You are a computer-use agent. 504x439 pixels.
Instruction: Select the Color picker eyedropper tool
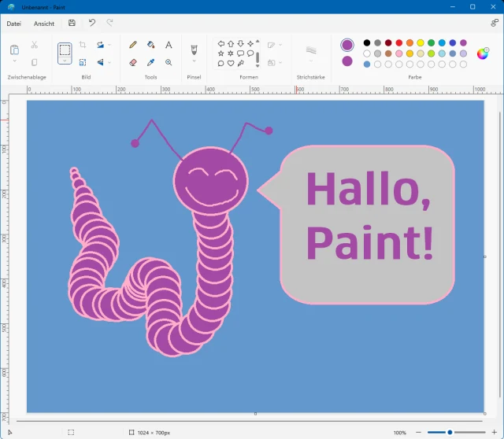[x=150, y=62]
